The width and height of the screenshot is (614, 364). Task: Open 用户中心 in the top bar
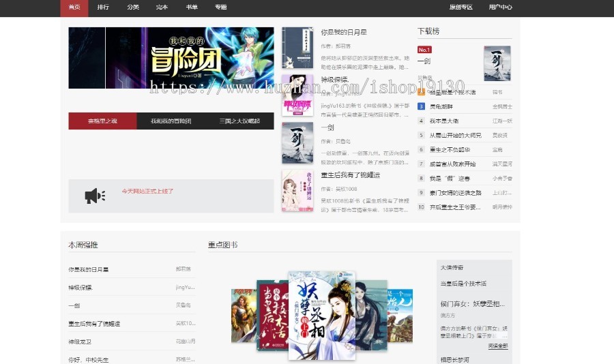[x=500, y=7]
